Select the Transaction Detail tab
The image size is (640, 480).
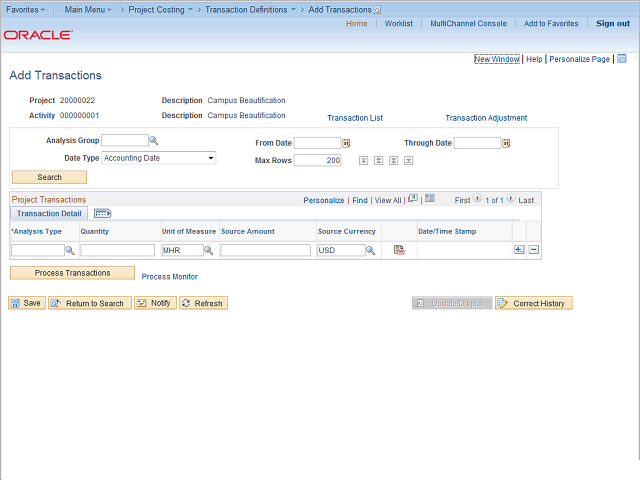click(49, 213)
